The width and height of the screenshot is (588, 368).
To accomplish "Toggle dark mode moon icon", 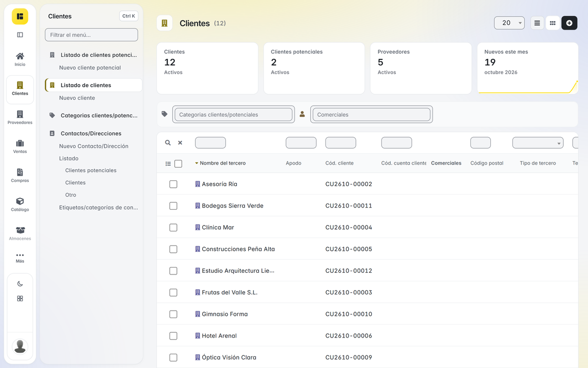I will 20,284.
